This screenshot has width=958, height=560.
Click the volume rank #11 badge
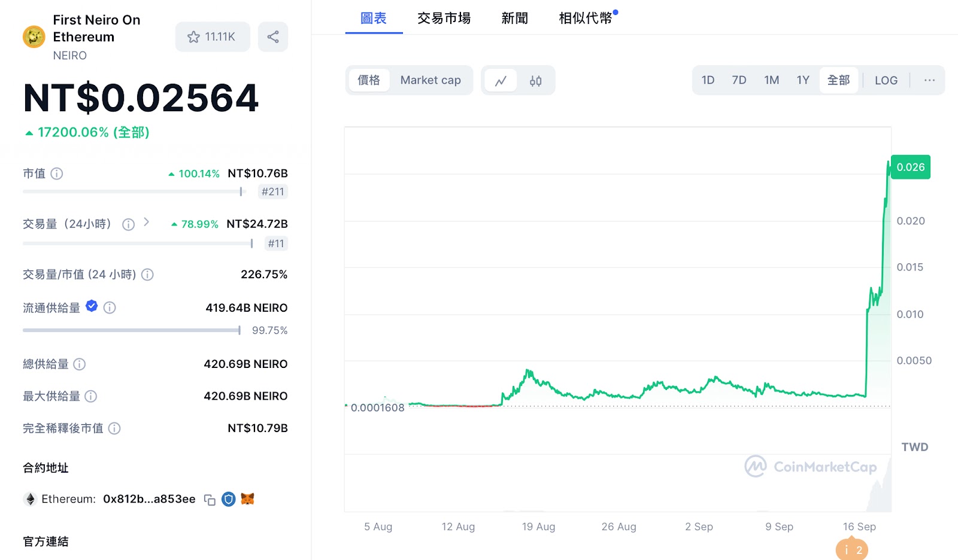[276, 244]
